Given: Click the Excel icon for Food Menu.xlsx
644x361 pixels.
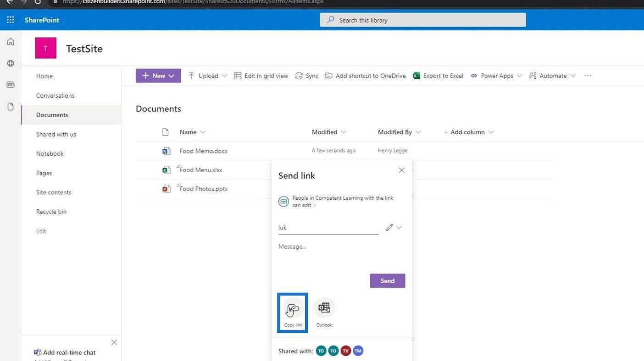Looking at the screenshot, I should pyautogui.click(x=166, y=170).
